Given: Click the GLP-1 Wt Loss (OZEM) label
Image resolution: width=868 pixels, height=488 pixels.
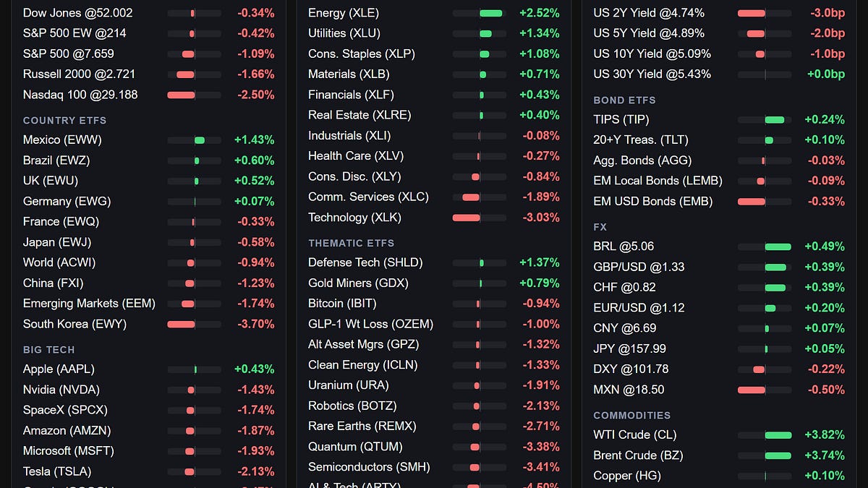Looking at the screenshot, I should point(370,324).
